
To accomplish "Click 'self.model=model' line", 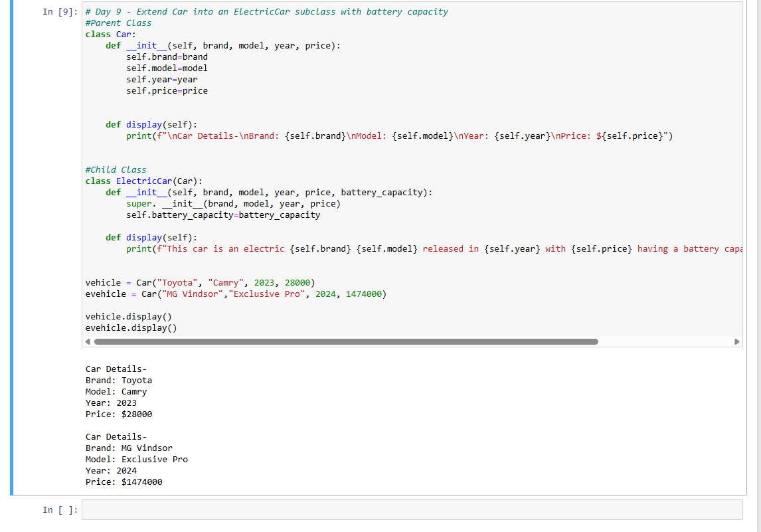I will tap(167, 68).
